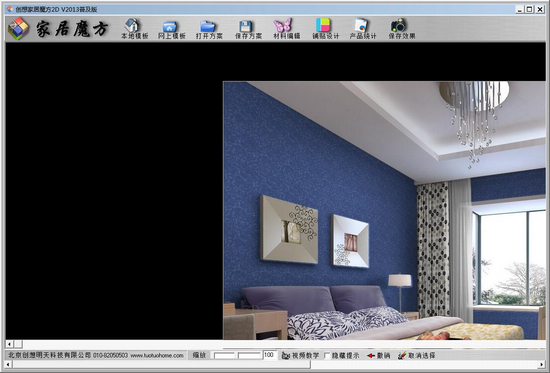The width and height of the screenshot is (550, 373).
Task: Click the 打开方案 open scheme folder icon
Action: coord(209,29)
